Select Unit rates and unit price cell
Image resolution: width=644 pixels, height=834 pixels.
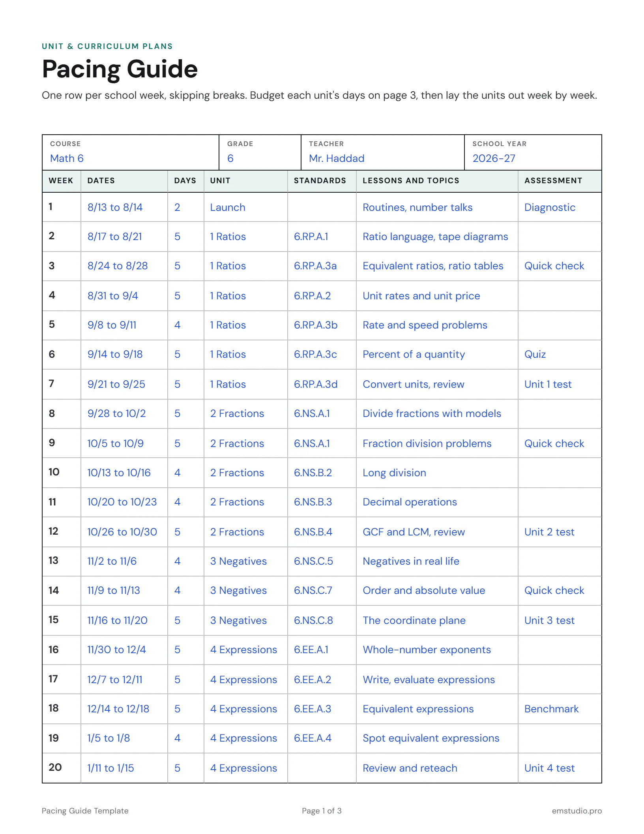[437, 296]
